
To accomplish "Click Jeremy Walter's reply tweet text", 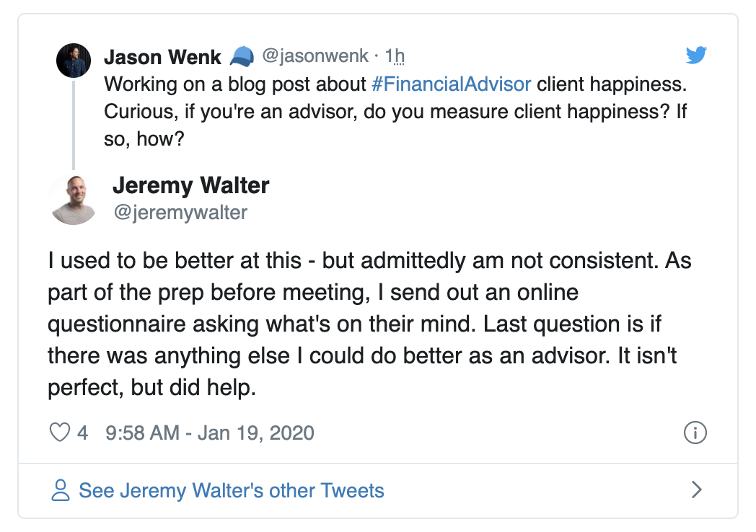I will [x=369, y=324].
